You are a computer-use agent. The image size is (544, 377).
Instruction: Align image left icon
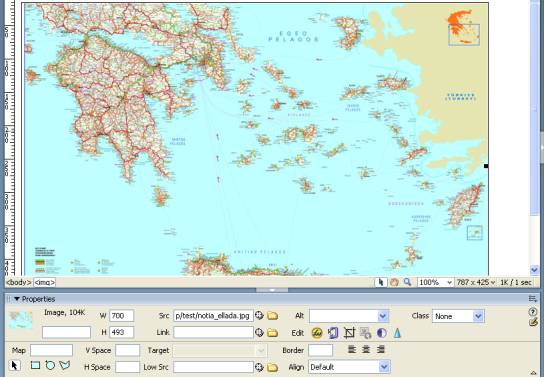352,349
